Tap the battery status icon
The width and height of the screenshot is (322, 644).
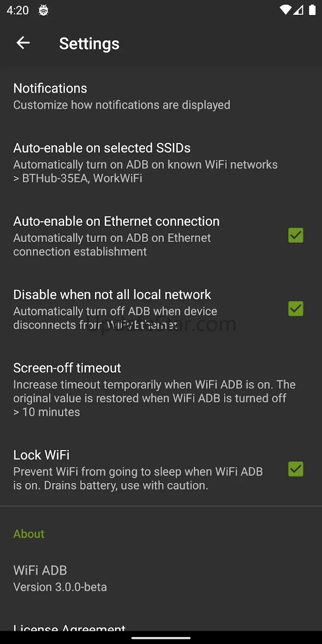coord(313,10)
